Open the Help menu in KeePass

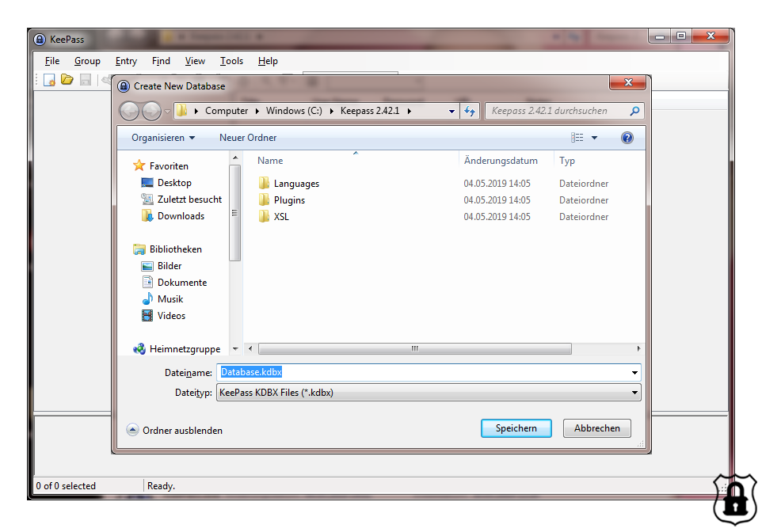click(x=268, y=61)
